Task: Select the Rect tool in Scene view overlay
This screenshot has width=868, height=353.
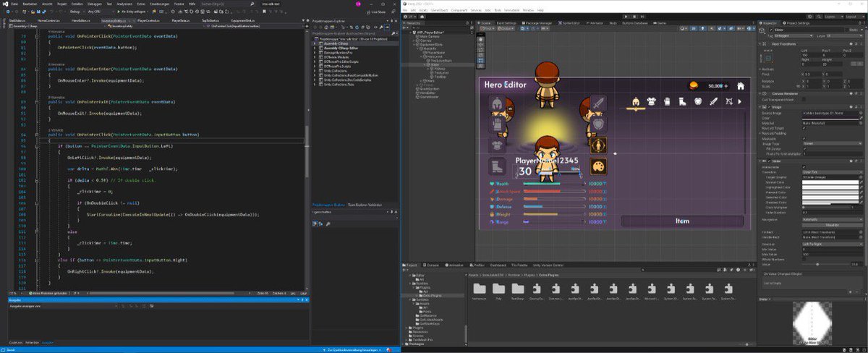Action: click(x=482, y=59)
